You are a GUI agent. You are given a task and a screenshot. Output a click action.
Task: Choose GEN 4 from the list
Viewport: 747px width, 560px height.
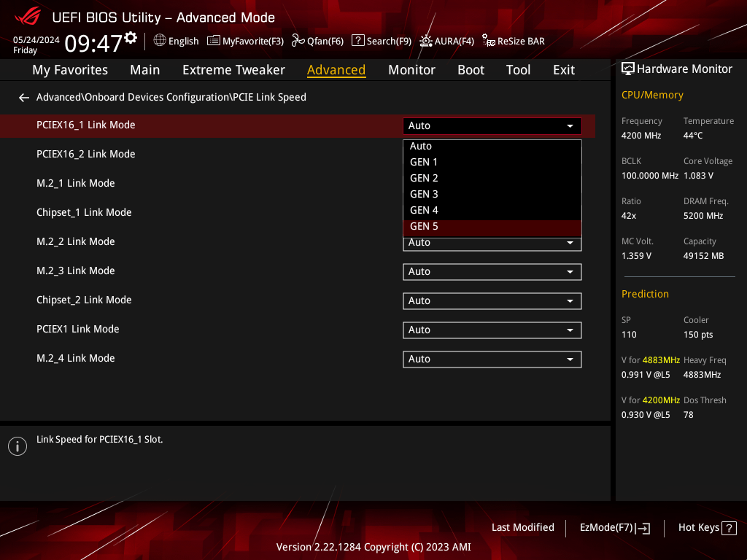(492, 211)
